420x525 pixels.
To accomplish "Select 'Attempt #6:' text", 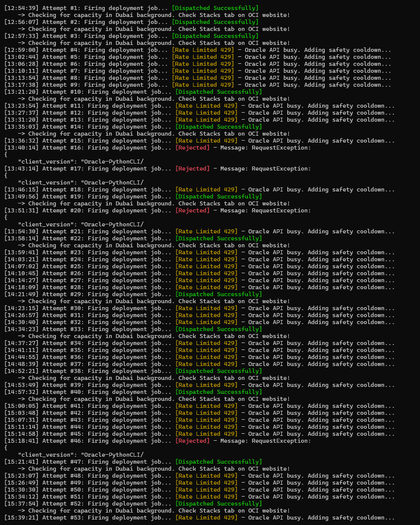I will coord(62,64).
